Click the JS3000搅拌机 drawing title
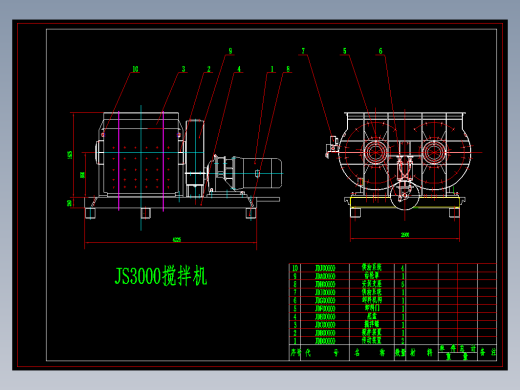 point(161,276)
